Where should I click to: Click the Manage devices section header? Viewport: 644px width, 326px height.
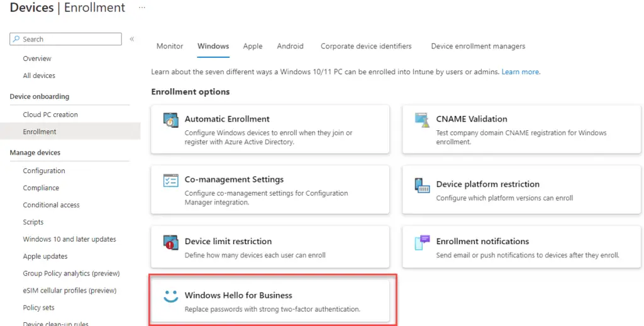click(35, 152)
